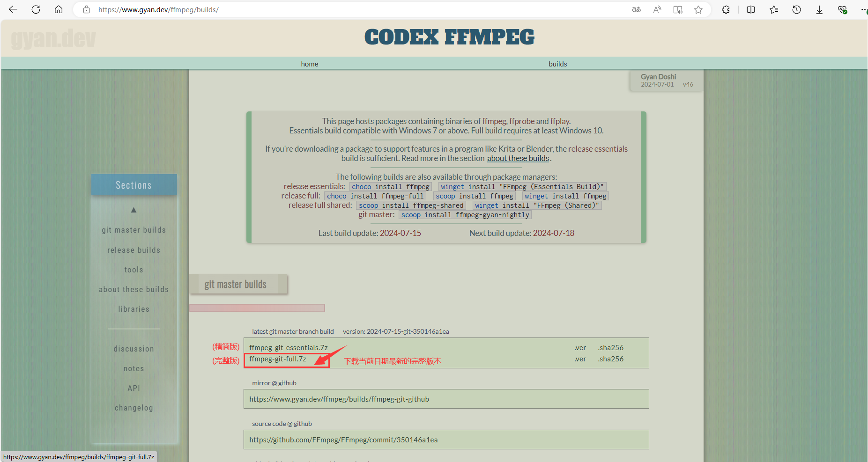The height and width of the screenshot is (462, 868).
Task: Click 'winget install ffmpeg' command
Action: click(x=565, y=196)
